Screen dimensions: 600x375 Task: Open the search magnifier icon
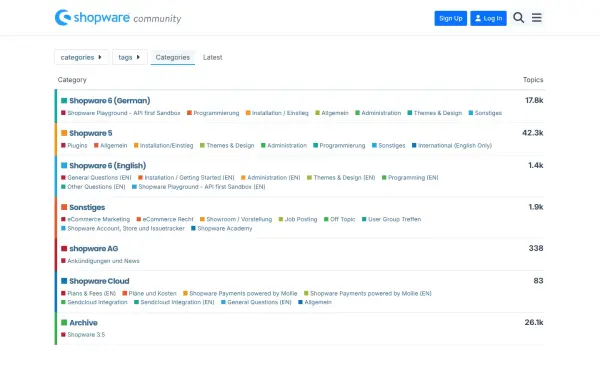click(x=518, y=18)
